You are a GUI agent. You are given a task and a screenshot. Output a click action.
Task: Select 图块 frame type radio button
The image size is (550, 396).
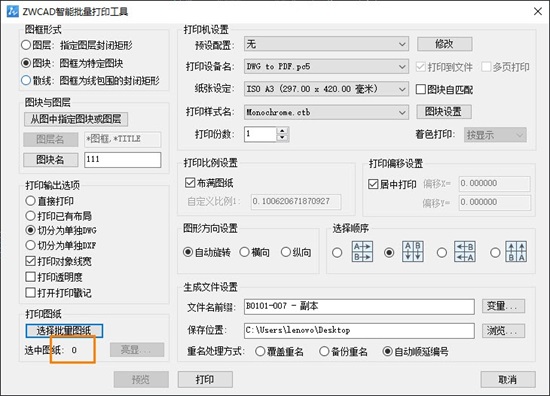click(x=26, y=63)
